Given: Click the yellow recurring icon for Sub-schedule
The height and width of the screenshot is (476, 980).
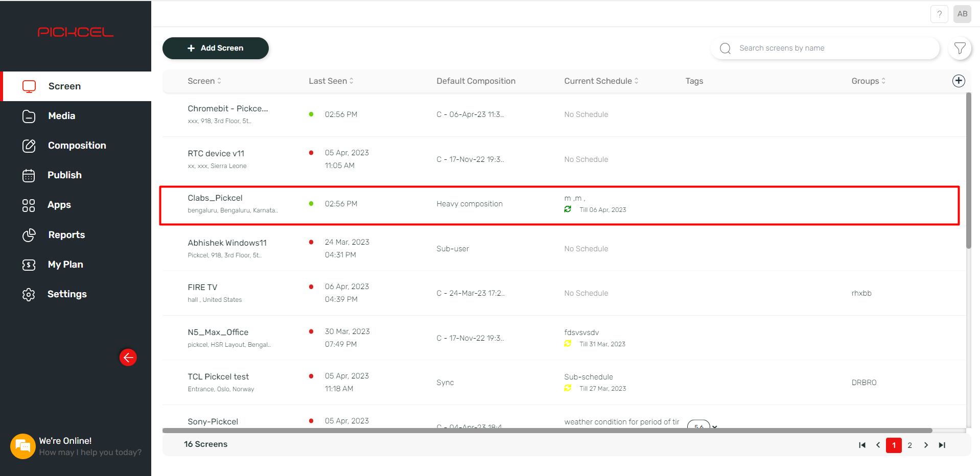Looking at the screenshot, I should pos(568,388).
